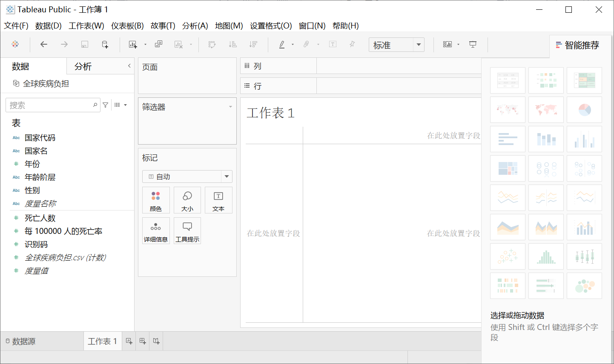This screenshot has height=364, width=614.
Task: Choose the filled map in Show Me
Action: pos(546,110)
